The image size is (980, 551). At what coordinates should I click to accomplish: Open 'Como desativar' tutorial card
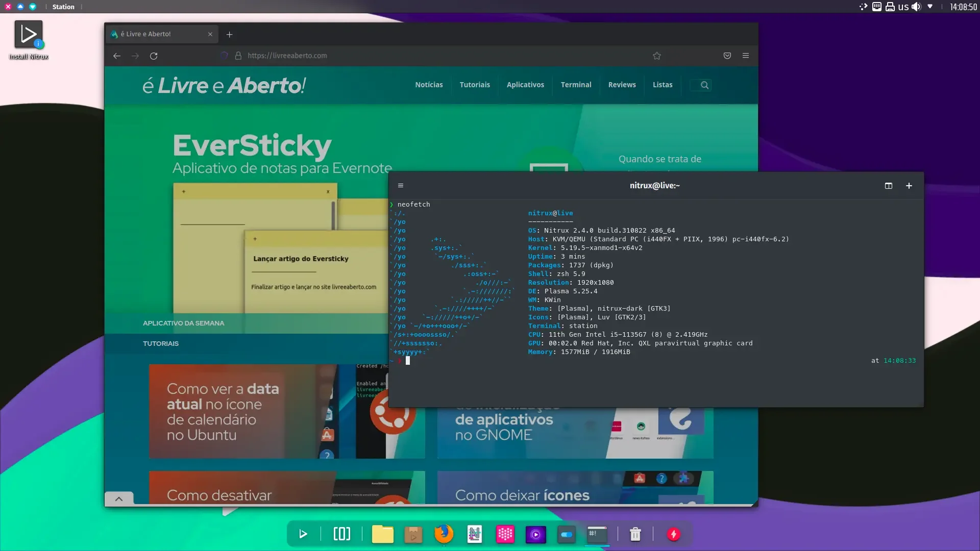pyautogui.click(x=287, y=488)
